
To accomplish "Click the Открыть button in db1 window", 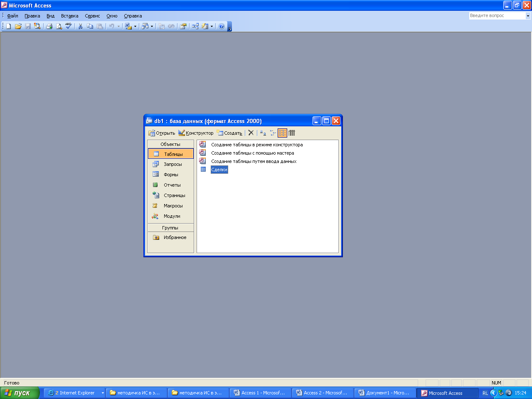I will click(162, 133).
